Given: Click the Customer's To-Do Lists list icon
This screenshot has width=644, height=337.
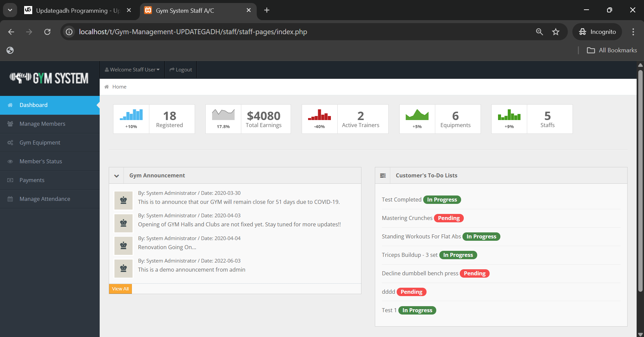Looking at the screenshot, I should pyautogui.click(x=383, y=176).
